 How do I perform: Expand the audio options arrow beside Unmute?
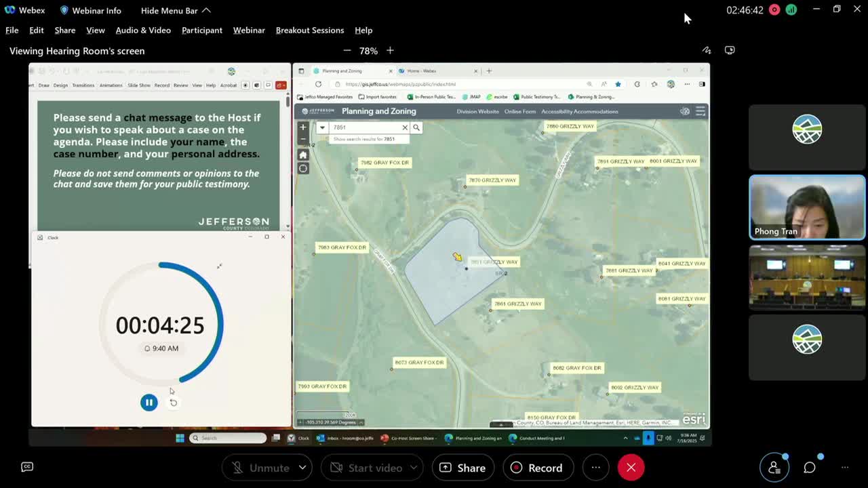302,468
